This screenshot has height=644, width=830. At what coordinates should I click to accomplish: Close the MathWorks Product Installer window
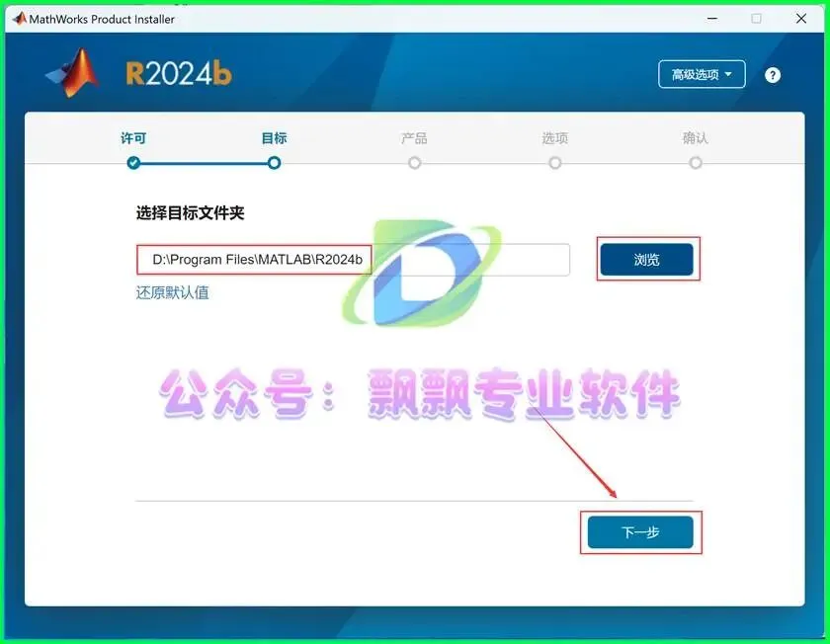coord(801,19)
